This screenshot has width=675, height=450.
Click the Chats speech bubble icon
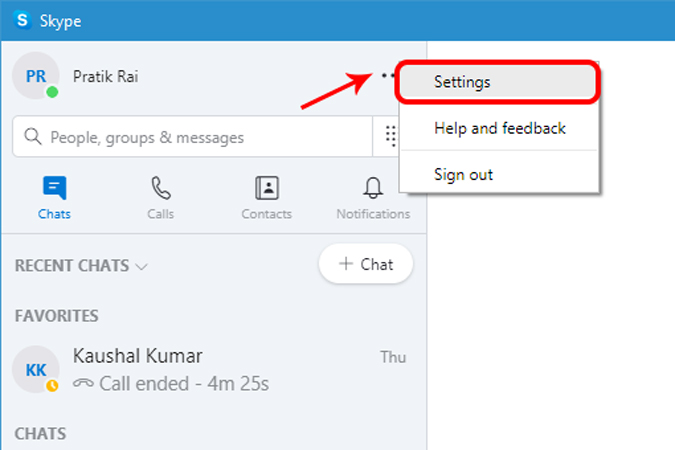[x=55, y=187]
